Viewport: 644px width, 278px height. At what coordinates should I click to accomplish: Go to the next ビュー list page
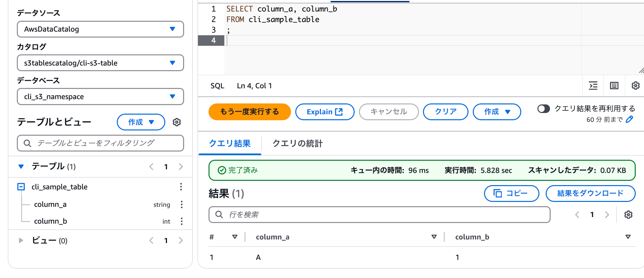point(181,240)
